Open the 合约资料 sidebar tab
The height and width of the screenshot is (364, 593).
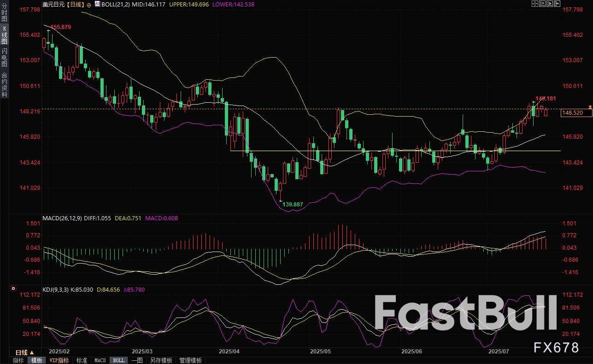coord(4,84)
